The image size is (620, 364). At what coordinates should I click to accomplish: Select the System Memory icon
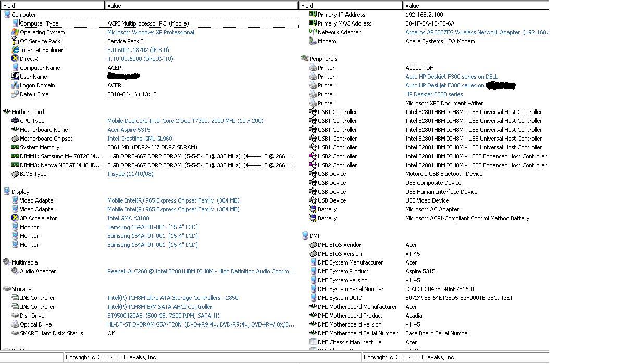point(15,147)
